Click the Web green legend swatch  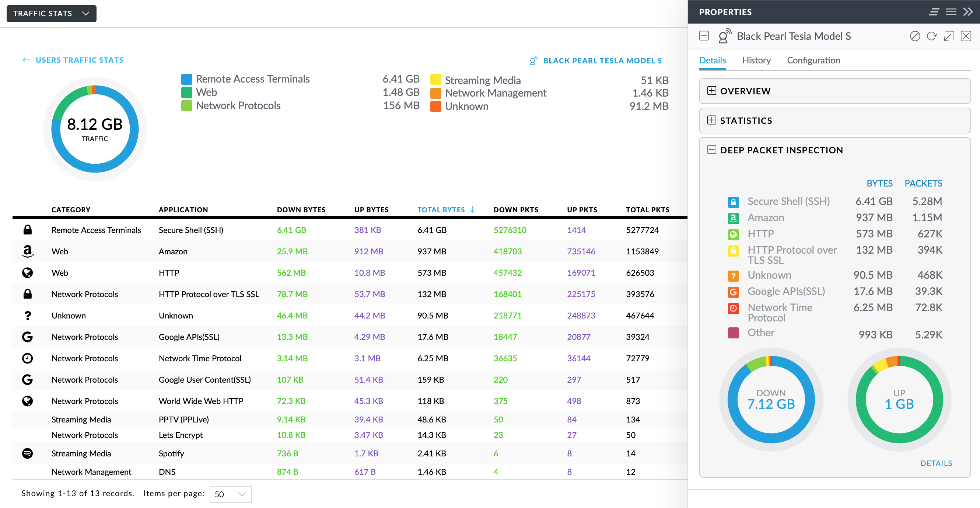187,92
